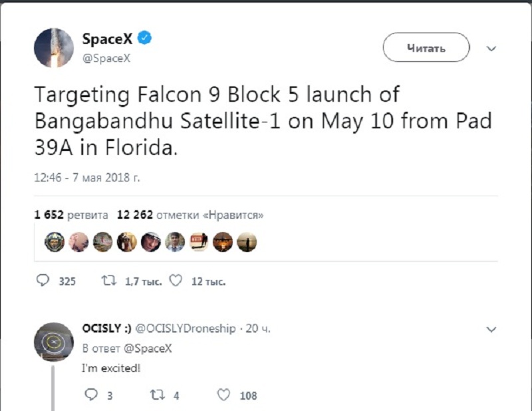
Task: Click @SpaceX mention in reply line
Action: click(x=148, y=348)
